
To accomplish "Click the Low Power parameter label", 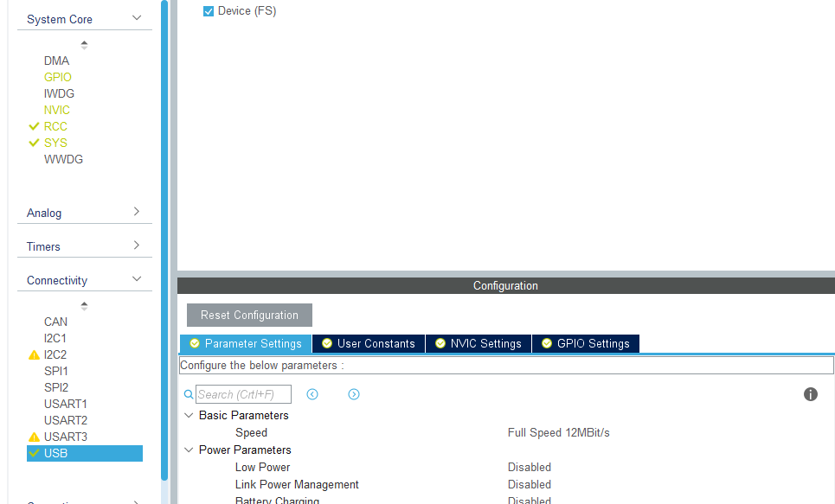I will pos(262,468).
